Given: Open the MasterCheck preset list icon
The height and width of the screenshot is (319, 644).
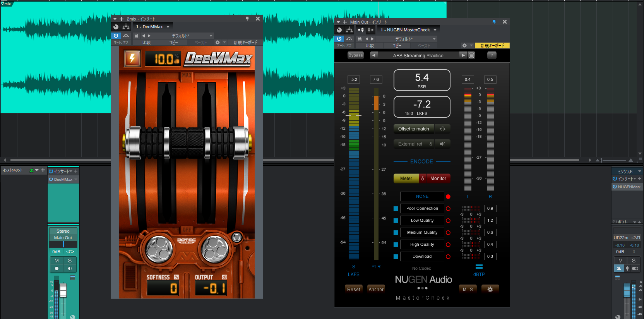Looking at the screenshot, I should (471, 55).
